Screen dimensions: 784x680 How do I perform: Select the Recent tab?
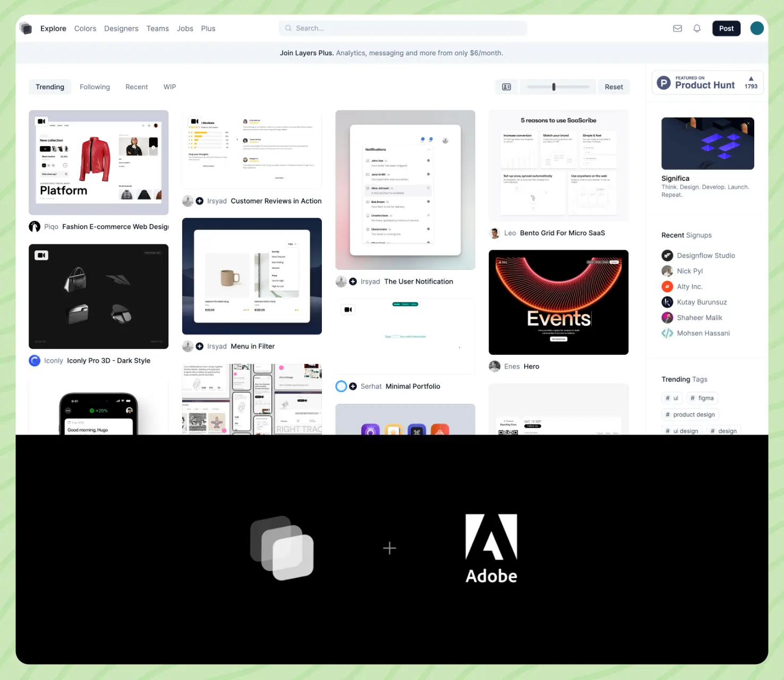point(137,87)
